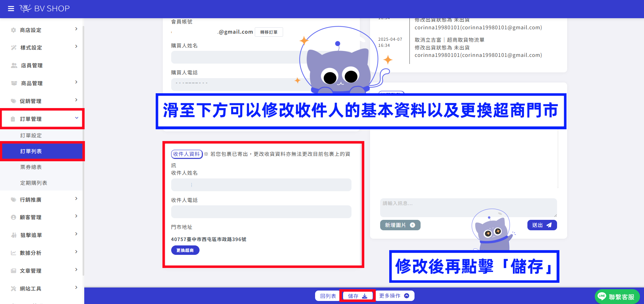Click the 儲存 button
The width and height of the screenshot is (644, 304).
[x=358, y=296]
